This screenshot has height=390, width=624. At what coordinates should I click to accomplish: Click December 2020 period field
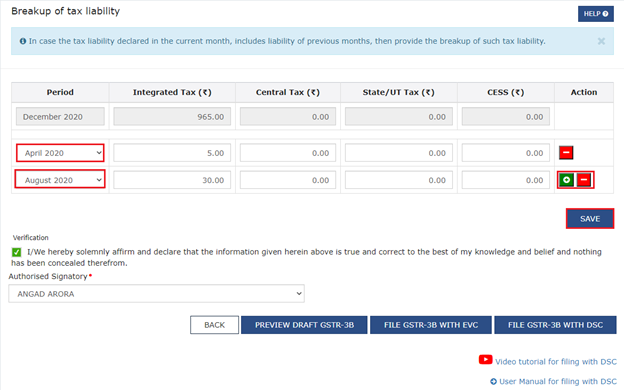pos(60,117)
